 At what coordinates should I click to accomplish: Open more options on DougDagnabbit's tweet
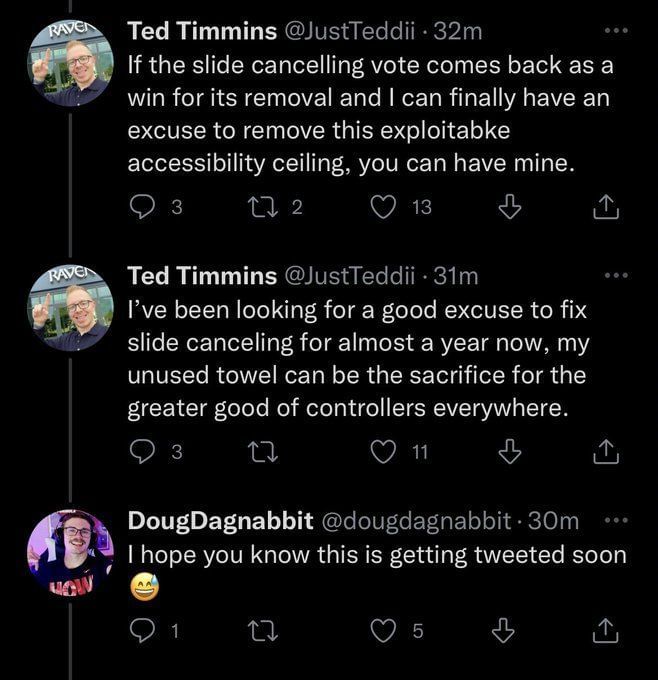619,520
